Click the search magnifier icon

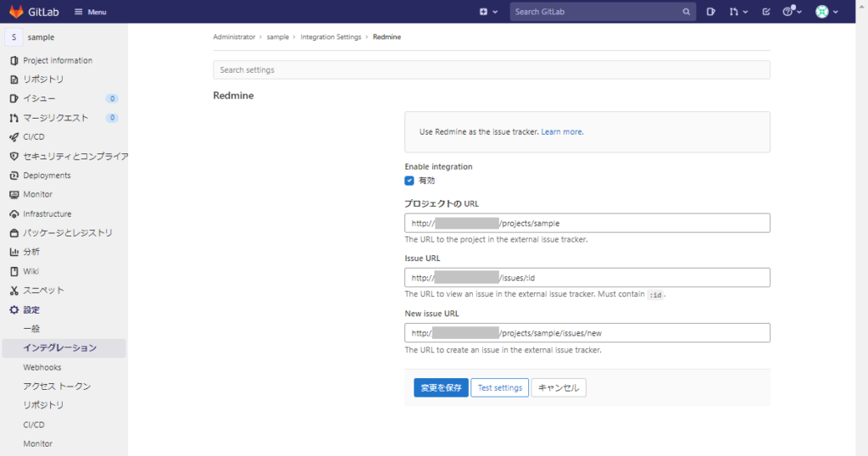point(686,12)
